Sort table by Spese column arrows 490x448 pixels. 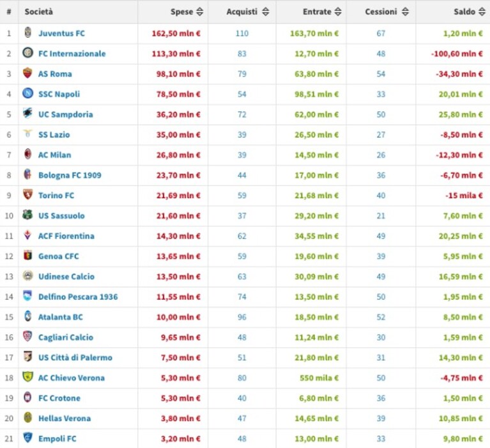tap(200, 12)
